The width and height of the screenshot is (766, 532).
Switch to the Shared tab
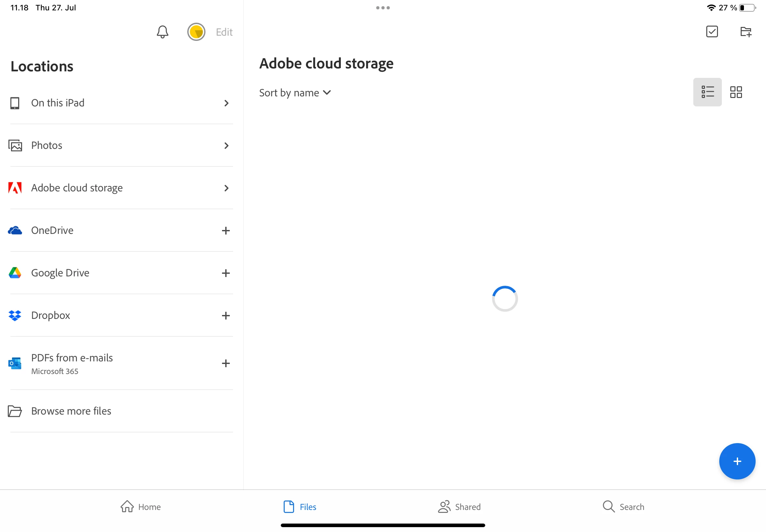pyautogui.click(x=459, y=507)
